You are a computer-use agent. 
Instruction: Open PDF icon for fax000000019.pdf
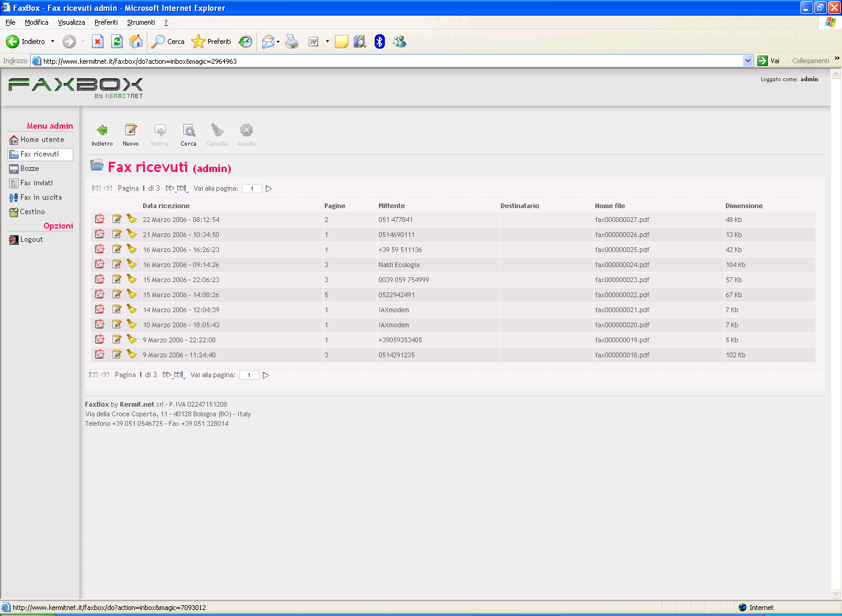(x=100, y=339)
